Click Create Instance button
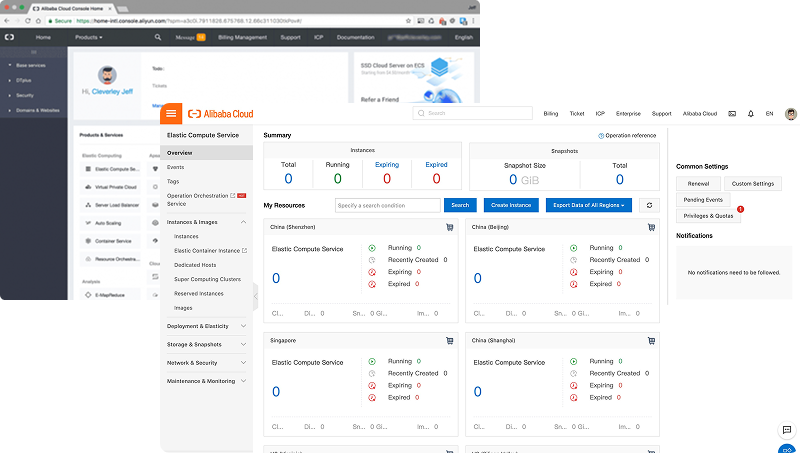 tap(511, 205)
